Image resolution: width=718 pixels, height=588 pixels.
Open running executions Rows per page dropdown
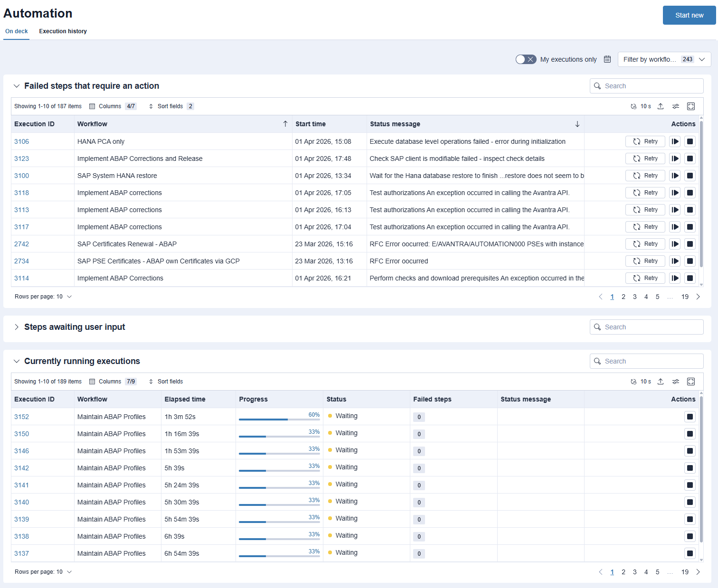(x=43, y=572)
